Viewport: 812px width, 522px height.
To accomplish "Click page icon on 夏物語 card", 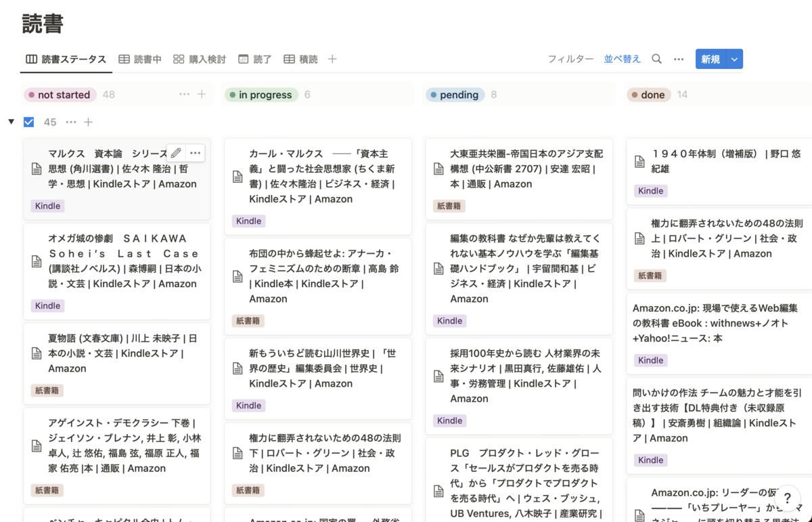I will point(37,353).
